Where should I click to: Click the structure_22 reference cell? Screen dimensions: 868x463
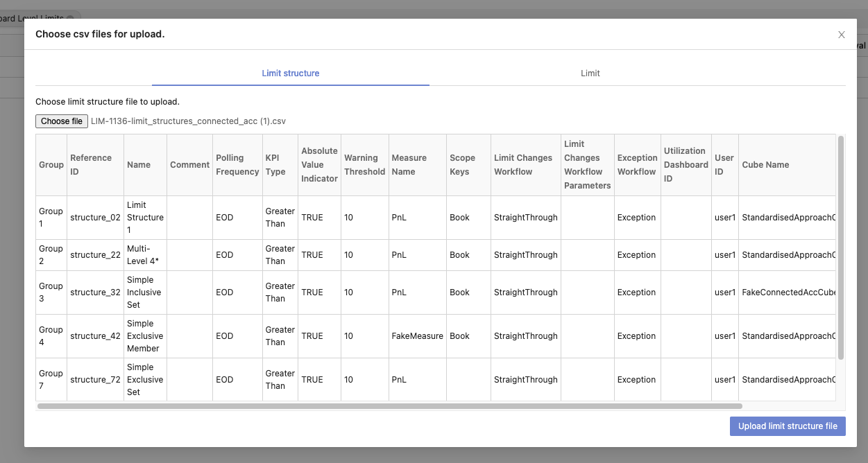click(x=95, y=255)
